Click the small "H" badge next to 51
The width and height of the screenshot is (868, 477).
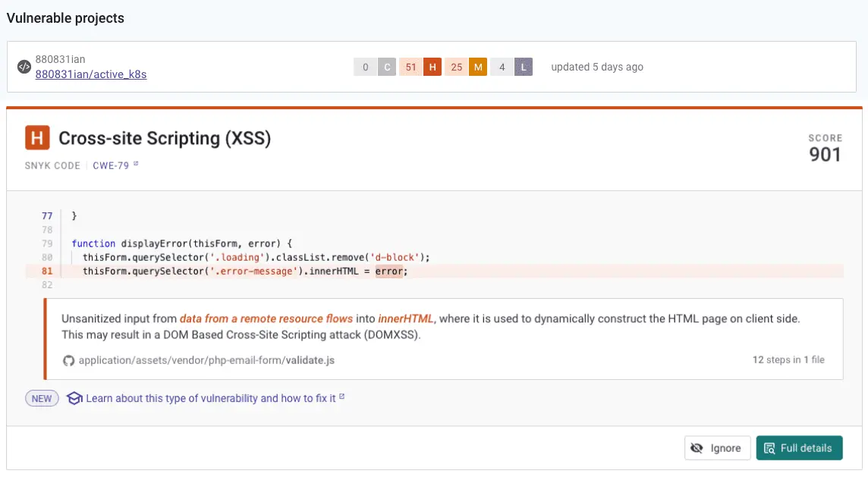tap(432, 67)
